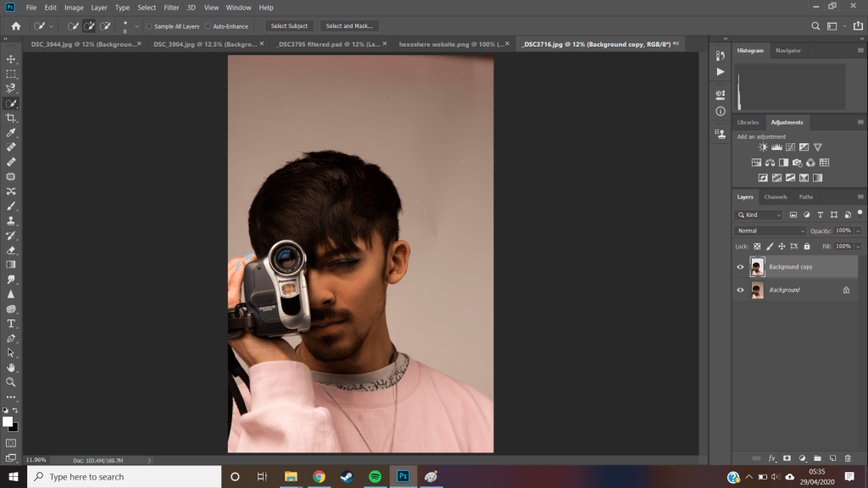Viewport: 868px width, 488px height.
Task: Enable Sample All Layers checkbox
Action: [149, 26]
